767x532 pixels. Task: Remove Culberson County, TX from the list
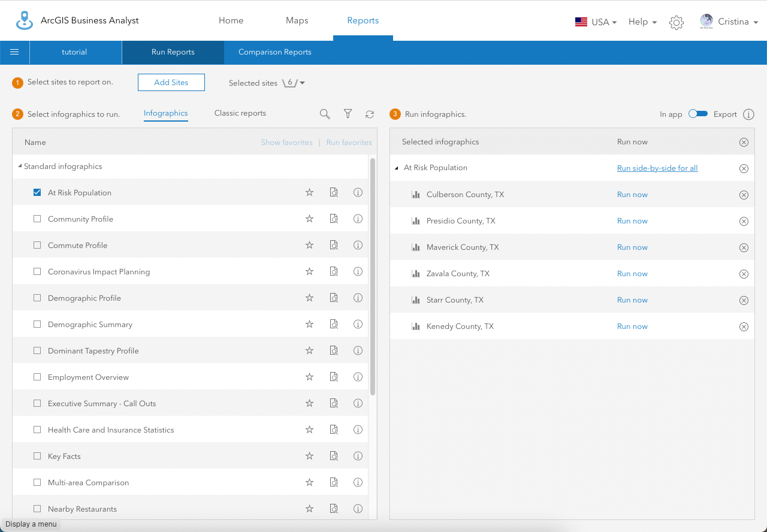pyautogui.click(x=744, y=195)
